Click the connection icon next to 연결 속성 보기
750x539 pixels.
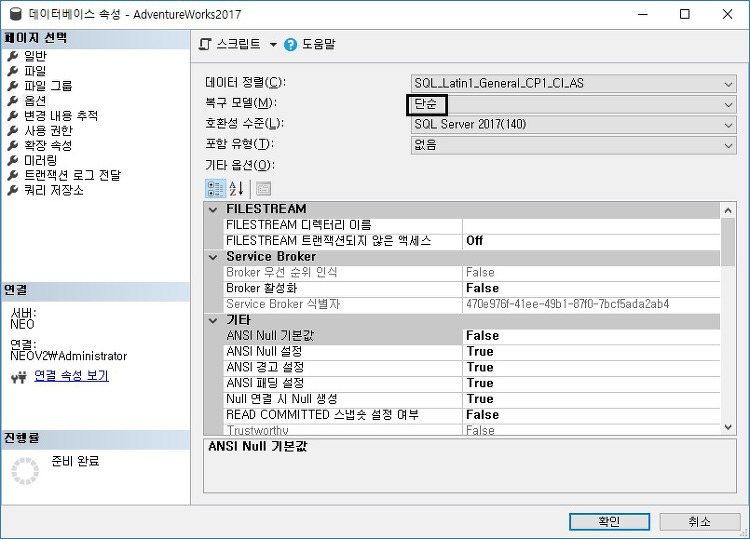[19, 378]
